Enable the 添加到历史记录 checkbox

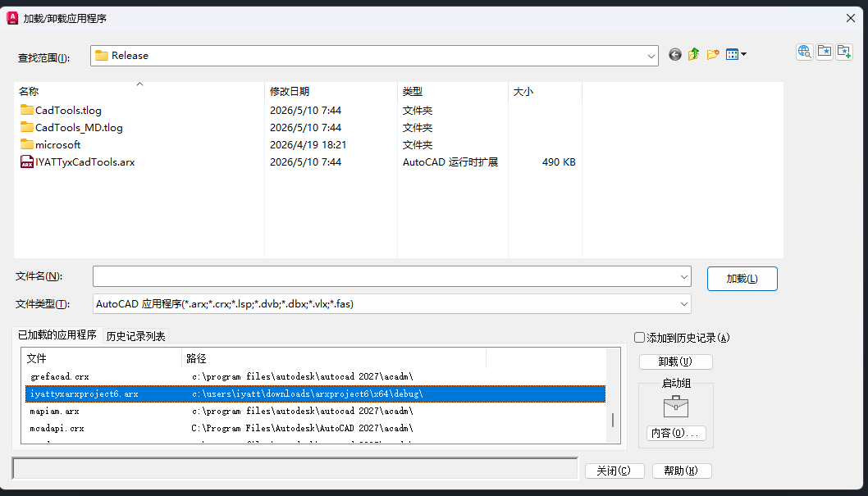(639, 337)
